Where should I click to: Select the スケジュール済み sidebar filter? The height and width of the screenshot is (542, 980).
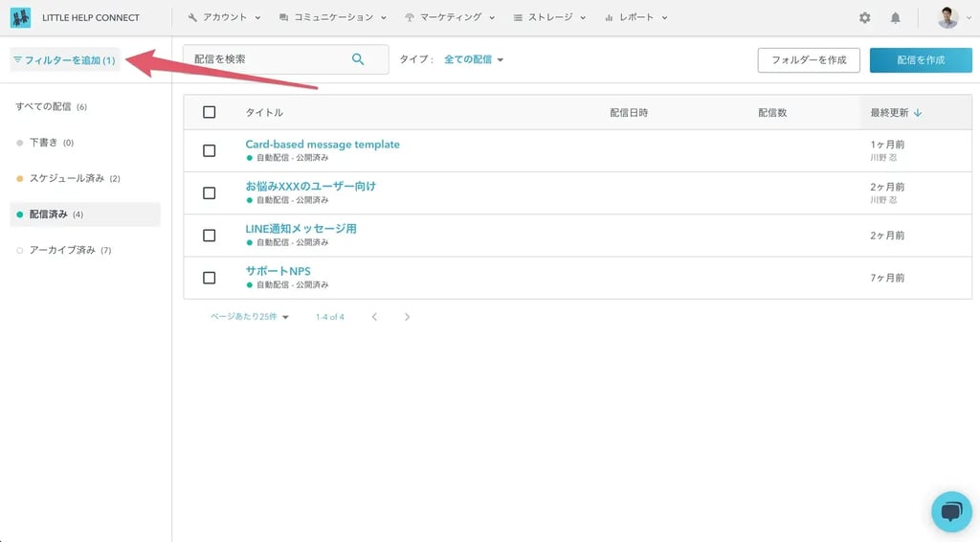[75, 178]
